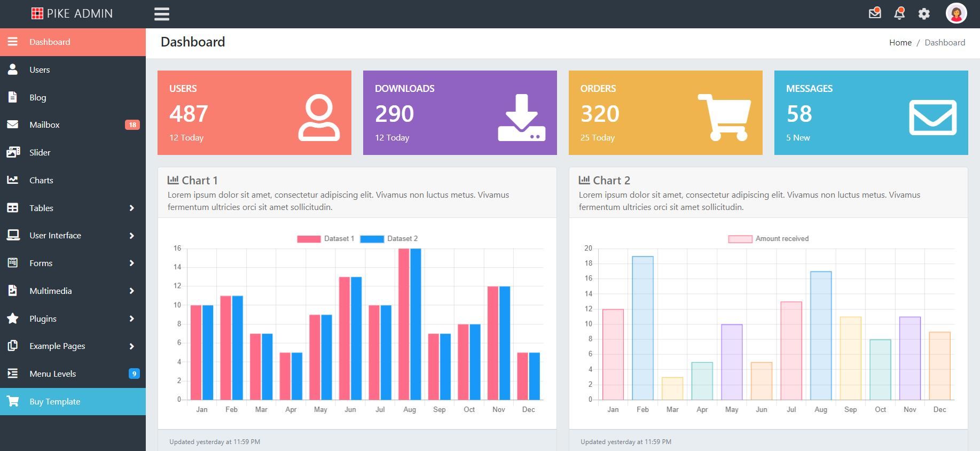Expand the User Interface submenu
Image resolution: width=980 pixels, height=451 pixels.
click(x=73, y=236)
